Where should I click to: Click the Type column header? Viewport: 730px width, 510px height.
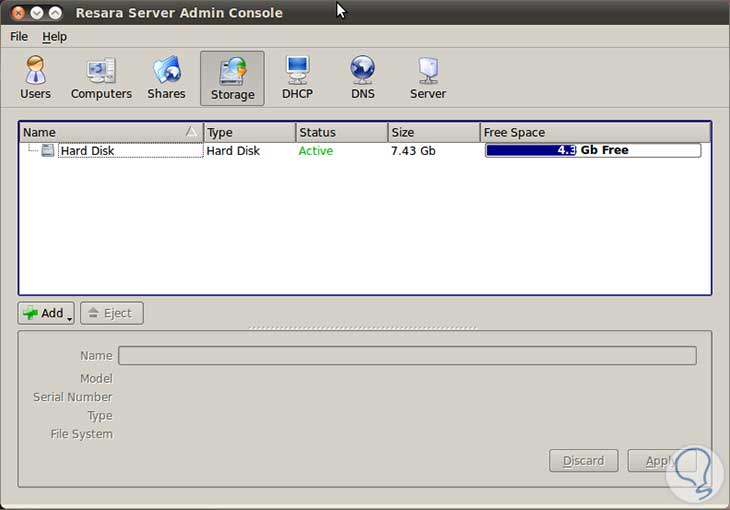point(250,132)
